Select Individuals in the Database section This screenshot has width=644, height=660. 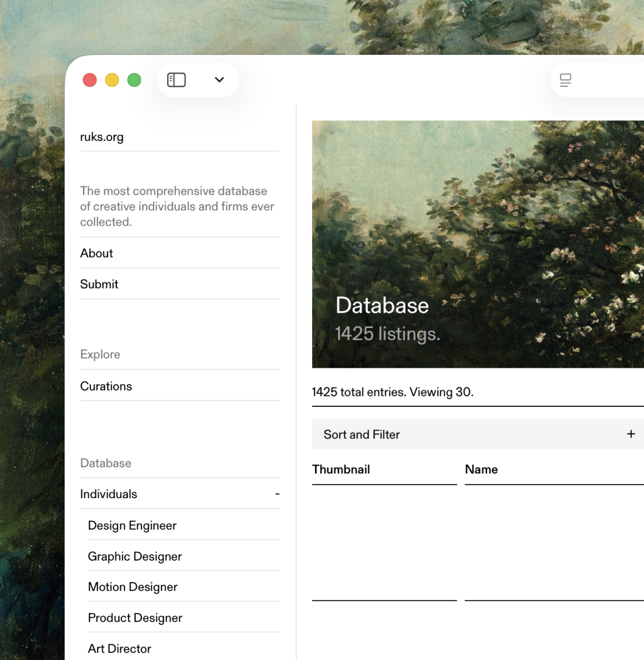coord(109,494)
